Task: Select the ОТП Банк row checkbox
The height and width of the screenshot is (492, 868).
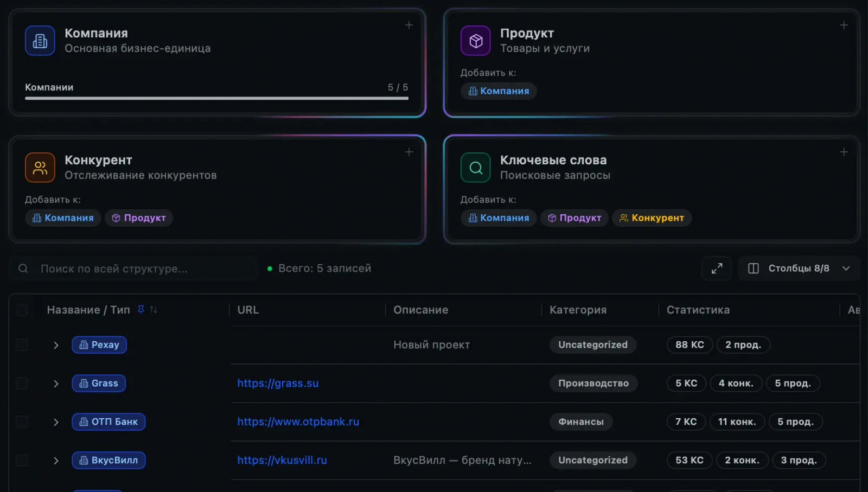Action: tap(22, 422)
